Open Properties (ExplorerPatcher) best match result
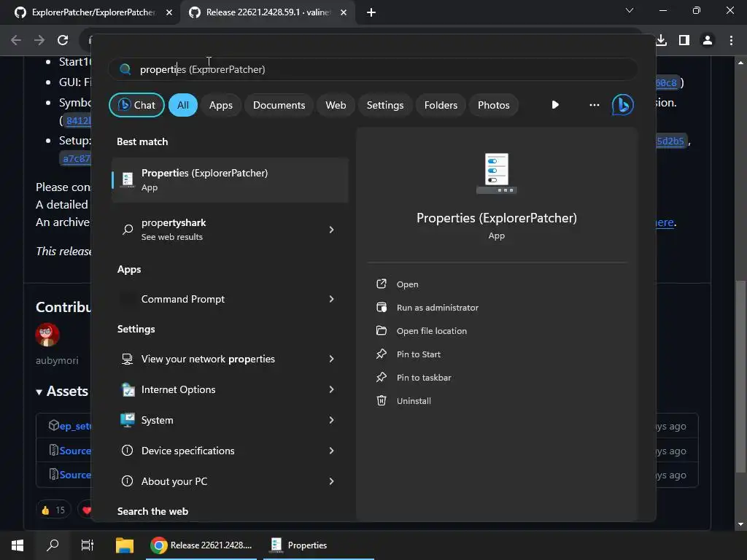This screenshot has height=560, width=747. click(x=230, y=180)
